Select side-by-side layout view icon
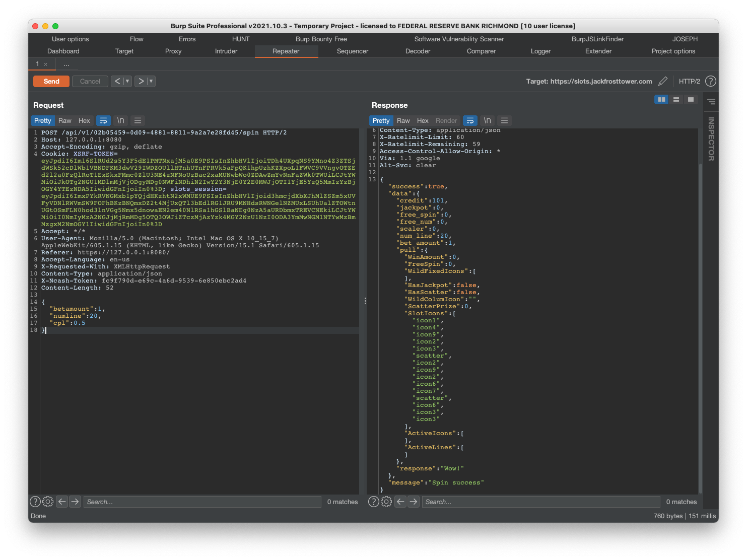This screenshot has height=560, width=747. [661, 99]
